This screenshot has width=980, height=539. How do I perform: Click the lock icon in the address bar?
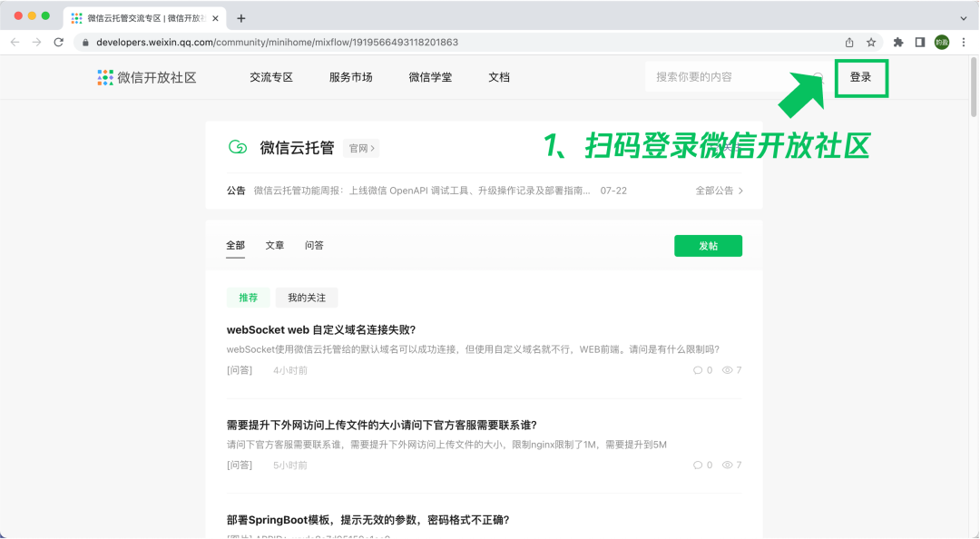(85, 43)
